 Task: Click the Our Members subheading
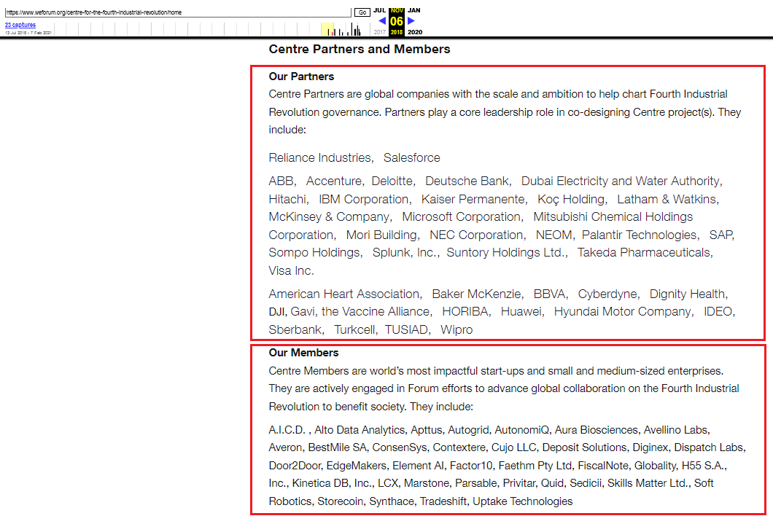(x=303, y=353)
